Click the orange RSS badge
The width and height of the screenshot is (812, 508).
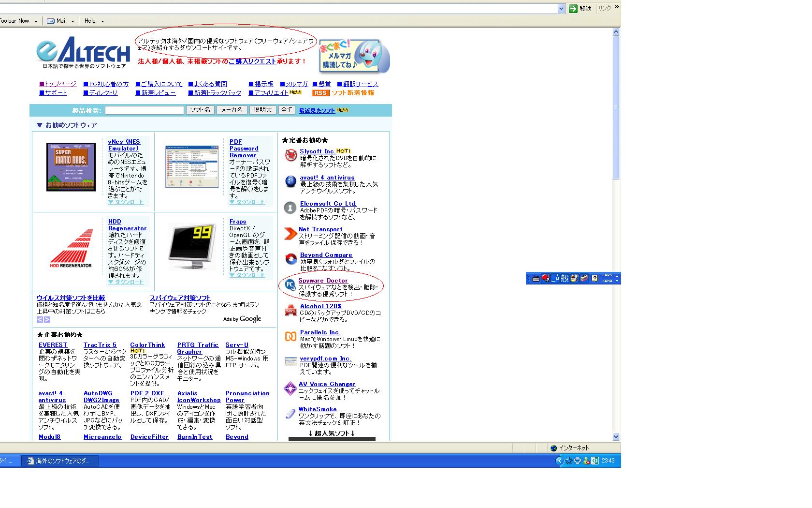click(320, 93)
